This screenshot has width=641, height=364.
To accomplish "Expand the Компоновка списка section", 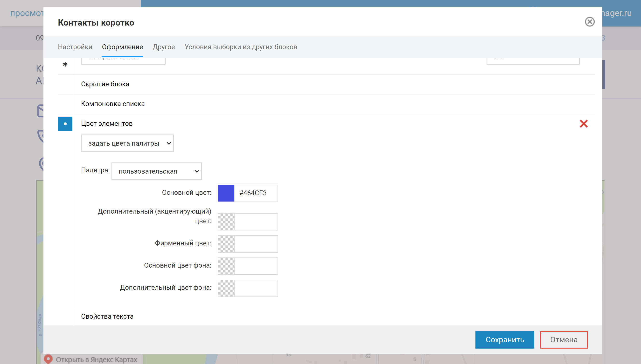I will tap(113, 104).
